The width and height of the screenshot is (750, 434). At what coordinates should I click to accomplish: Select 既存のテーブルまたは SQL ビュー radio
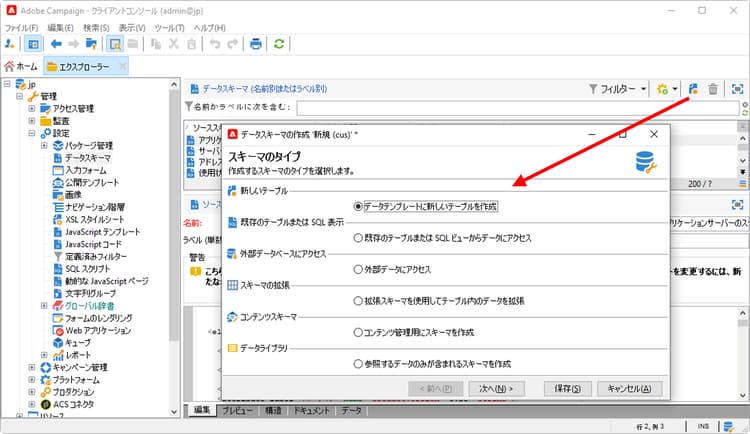(358, 238)
